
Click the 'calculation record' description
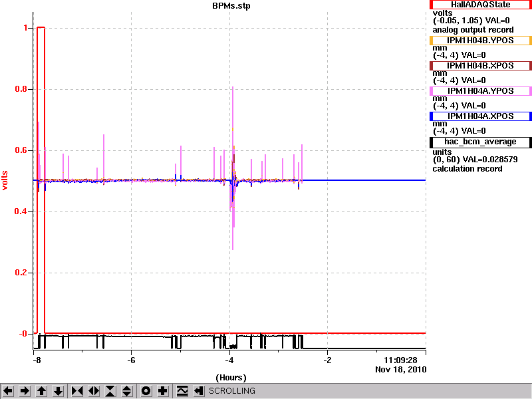(467, 169)
